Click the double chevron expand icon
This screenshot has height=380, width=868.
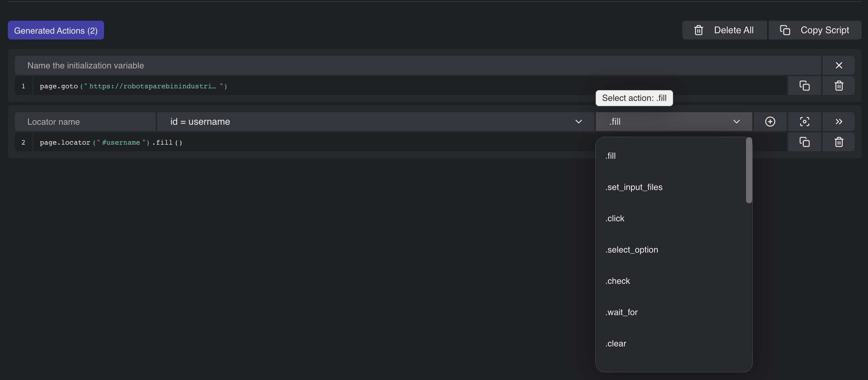pos(839,122)
